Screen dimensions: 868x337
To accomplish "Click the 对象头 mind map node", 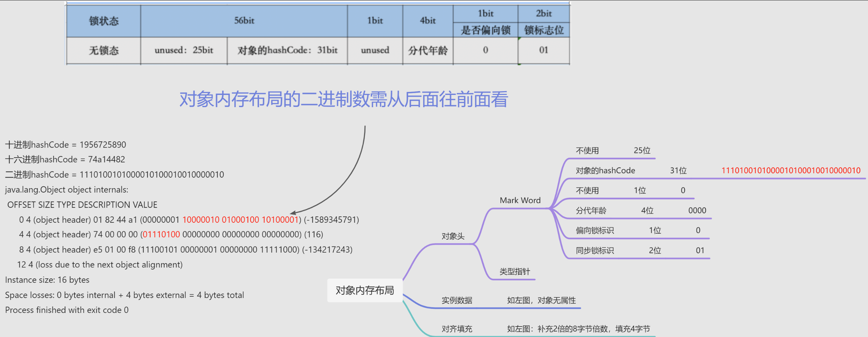I will pyautogui.click(x=453, y=236).
